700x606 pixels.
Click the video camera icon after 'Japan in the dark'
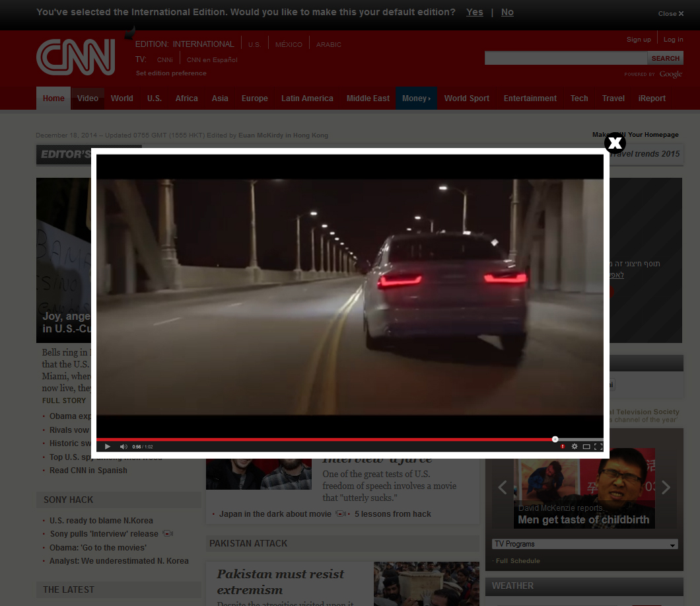tap(341, 513)
